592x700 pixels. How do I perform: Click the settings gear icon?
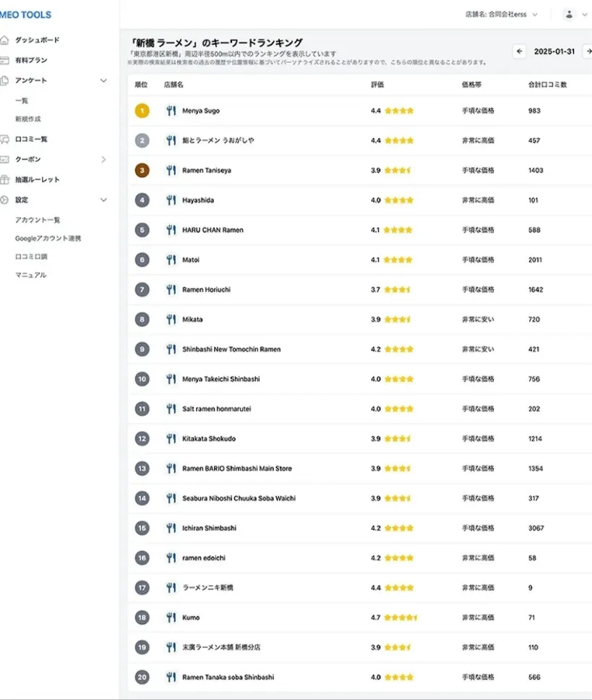tap(5, 200)
